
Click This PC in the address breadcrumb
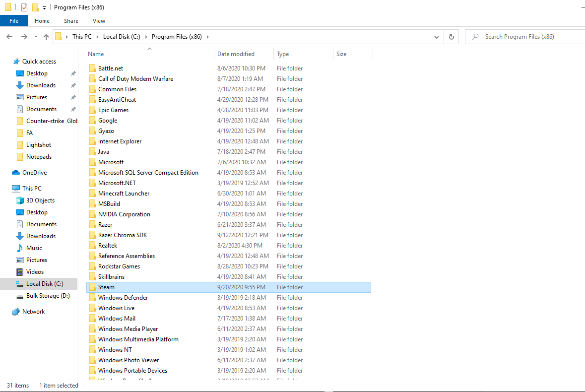point(82,37)
